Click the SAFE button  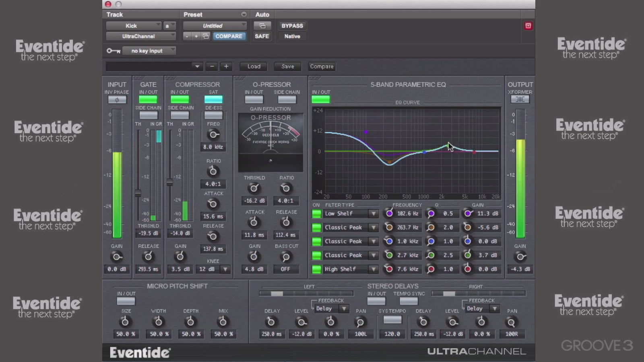[x=262, y=36]
